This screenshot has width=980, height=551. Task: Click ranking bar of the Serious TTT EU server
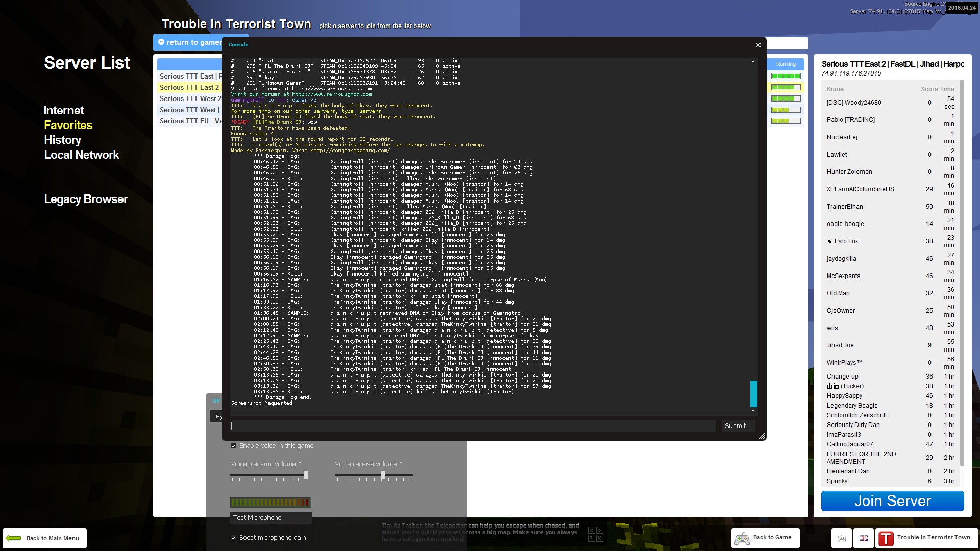(x=786, y=121)
